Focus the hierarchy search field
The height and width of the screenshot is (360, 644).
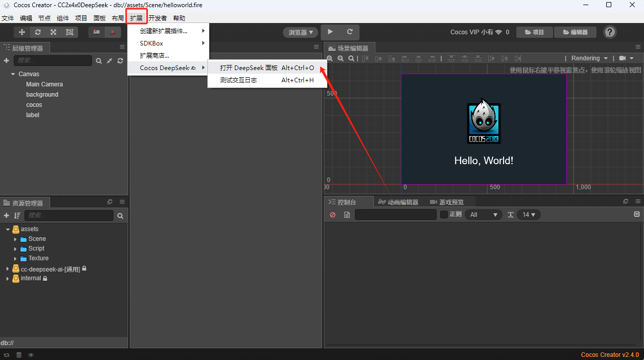pyautogui.click(x=53, y=61)
